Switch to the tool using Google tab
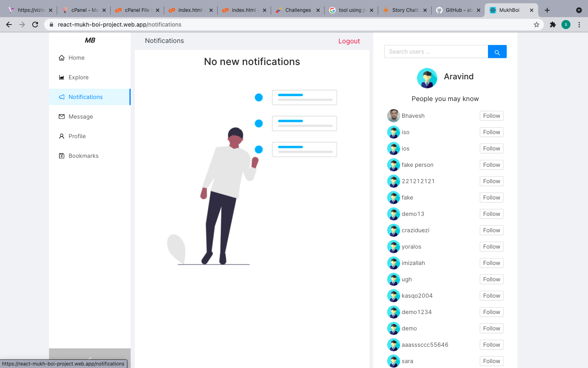The width and height of the screenshot is (588, 368). [351, 10]
